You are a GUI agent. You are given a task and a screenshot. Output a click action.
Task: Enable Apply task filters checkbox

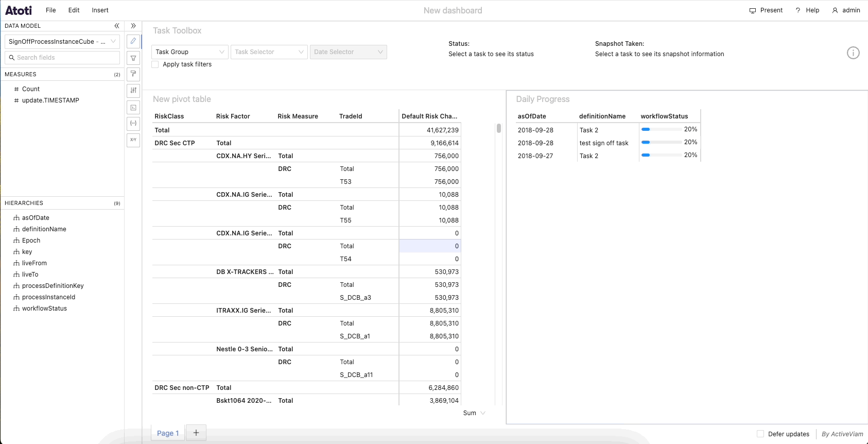[155, 64]
